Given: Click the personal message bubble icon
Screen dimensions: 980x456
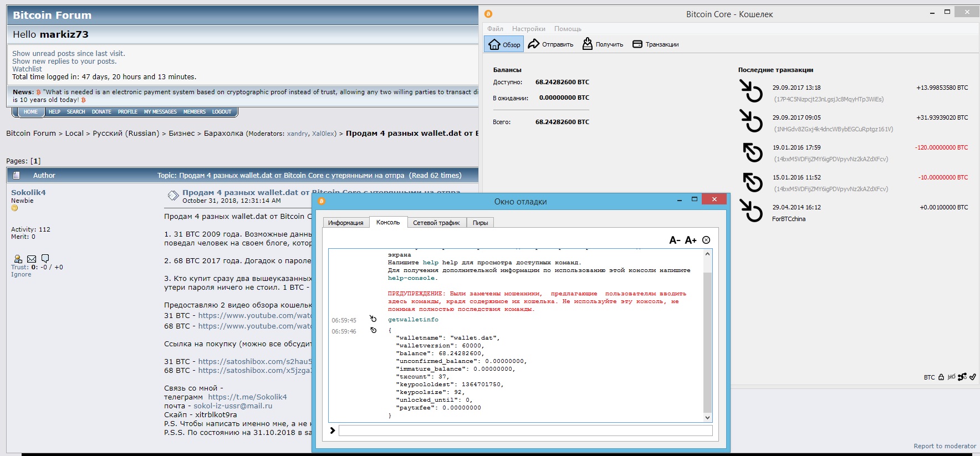Looking at the screenshot, I should click(x=45, y=258).
